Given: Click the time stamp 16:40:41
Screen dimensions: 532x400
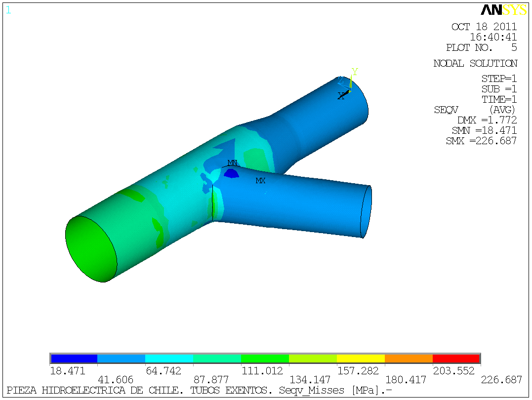Looking at the screenshot, I should [x=493, y=37].
